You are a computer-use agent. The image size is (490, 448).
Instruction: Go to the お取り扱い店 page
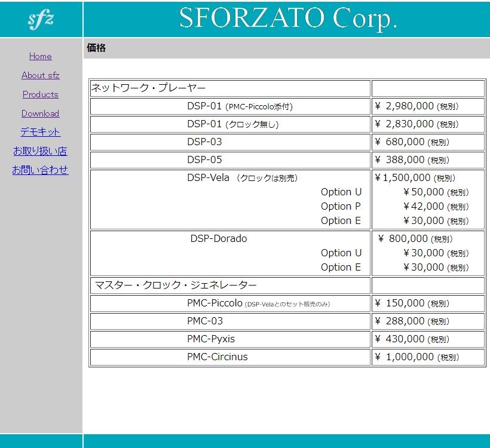40,151
